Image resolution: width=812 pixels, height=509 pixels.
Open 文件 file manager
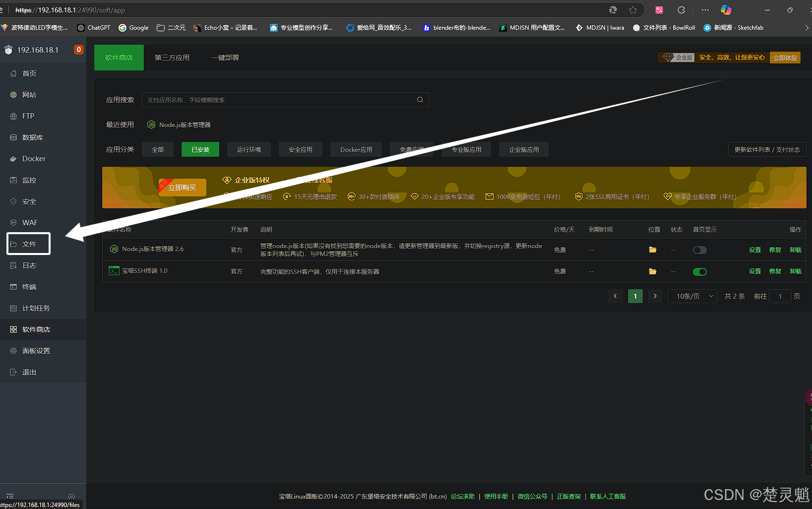click(29, 244)
